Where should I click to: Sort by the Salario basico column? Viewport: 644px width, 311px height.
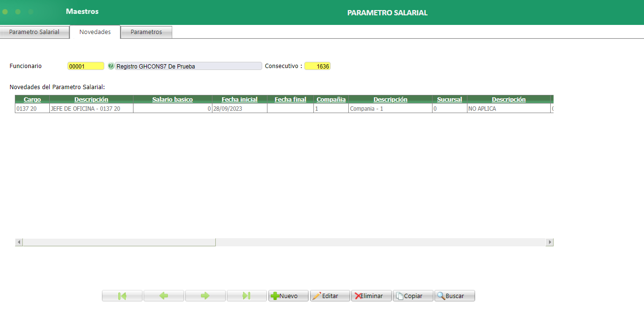tap(172, 99)
